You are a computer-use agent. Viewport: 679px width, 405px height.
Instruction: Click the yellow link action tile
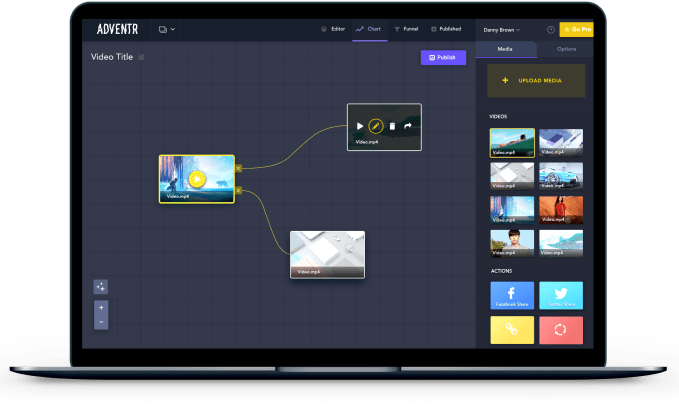click(512, 330)
